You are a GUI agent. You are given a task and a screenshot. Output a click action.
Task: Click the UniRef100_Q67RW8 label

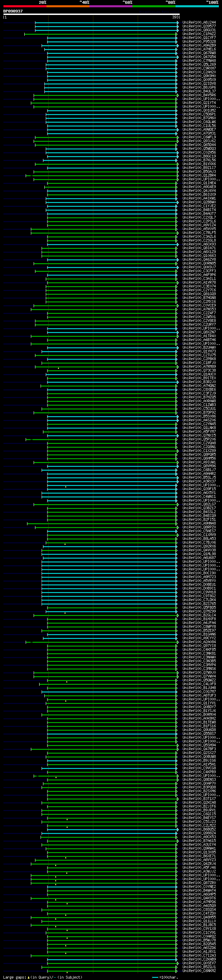coord(199,53)
